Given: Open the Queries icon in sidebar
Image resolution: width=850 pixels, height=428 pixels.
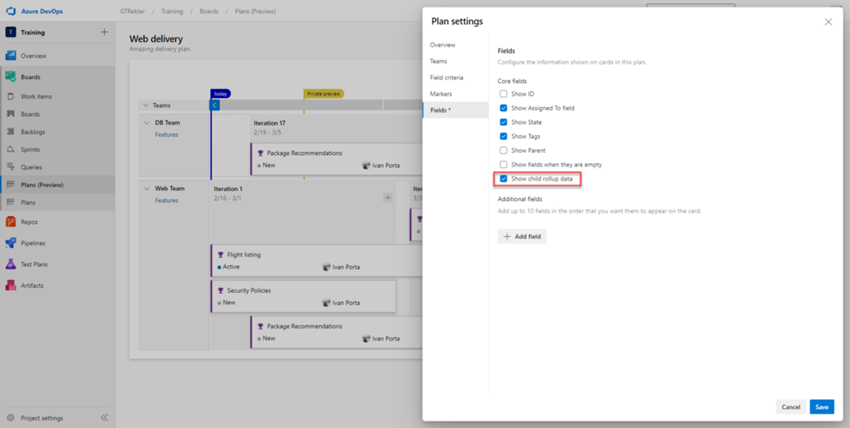Looking at the screenshot, I should coord(10,167).
